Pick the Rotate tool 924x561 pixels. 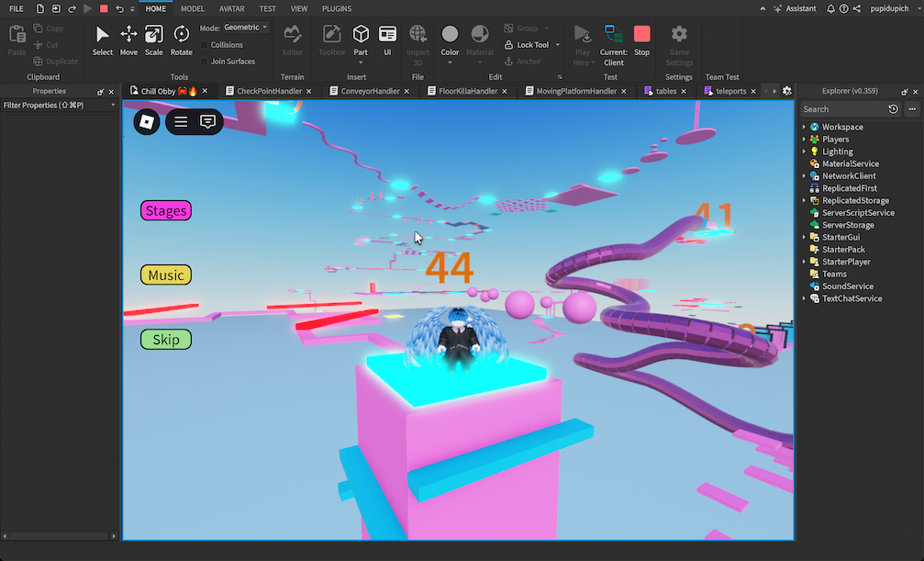coord(181,40)
